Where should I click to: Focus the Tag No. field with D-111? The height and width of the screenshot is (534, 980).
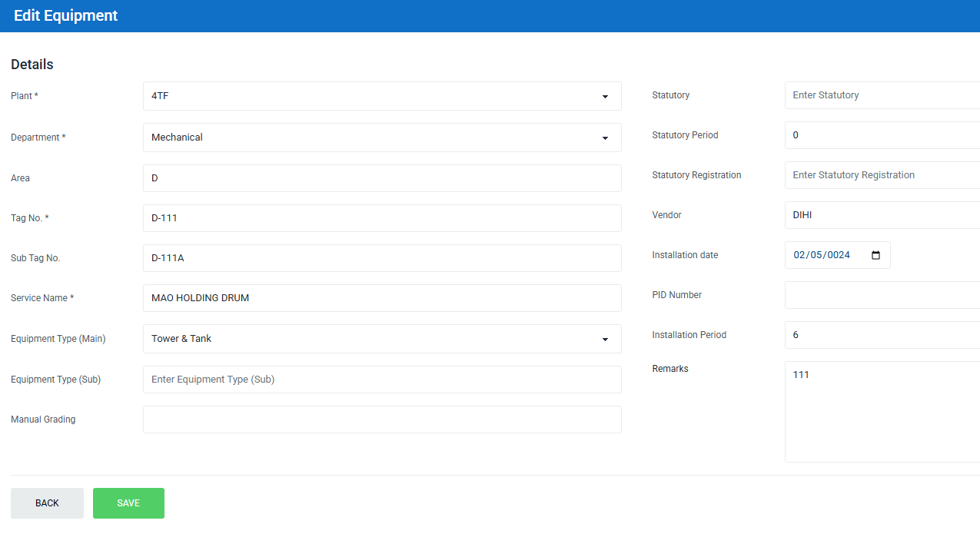click(382, 218)
